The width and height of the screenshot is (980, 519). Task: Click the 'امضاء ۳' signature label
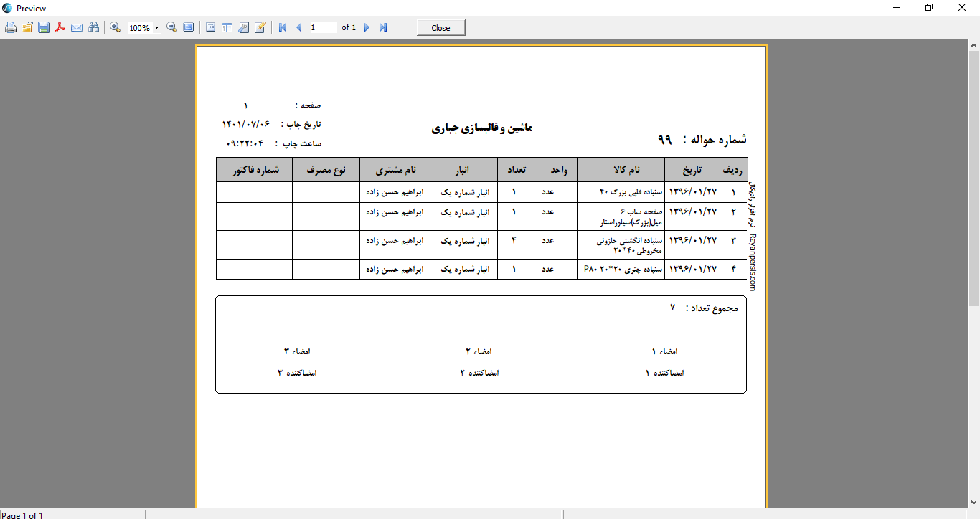click(297, 351)
